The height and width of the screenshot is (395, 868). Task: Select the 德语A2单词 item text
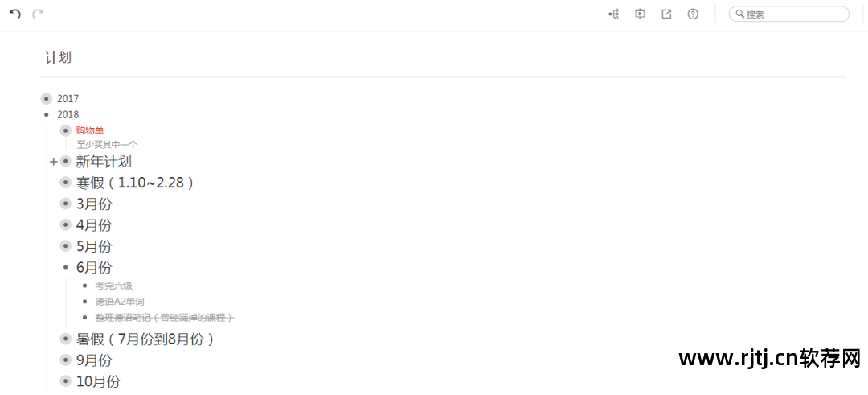[x=120, y=302]
